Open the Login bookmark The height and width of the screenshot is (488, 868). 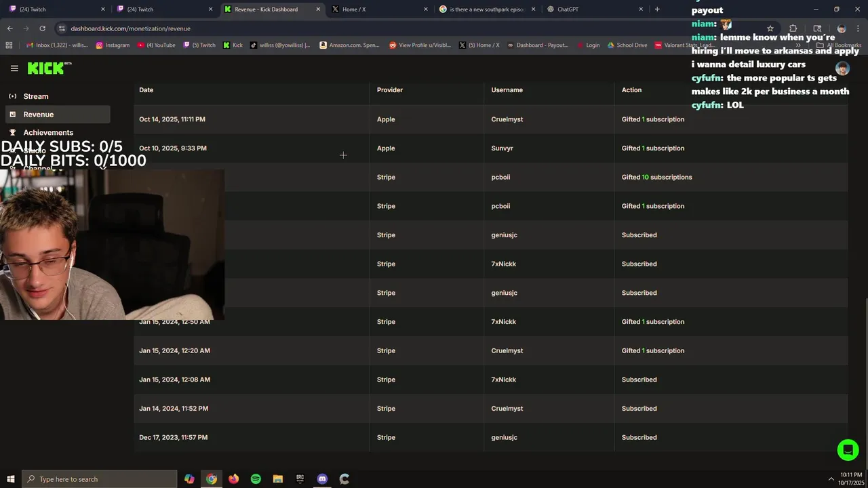click(588, 45)
